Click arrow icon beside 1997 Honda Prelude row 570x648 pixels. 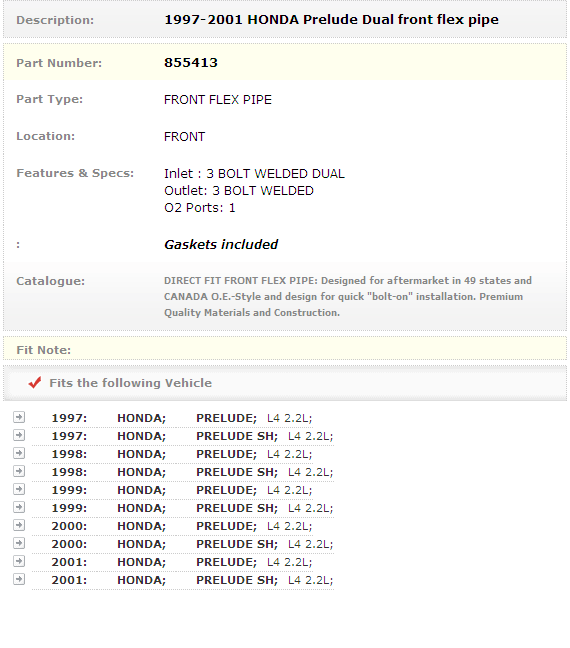coord(19,417)
